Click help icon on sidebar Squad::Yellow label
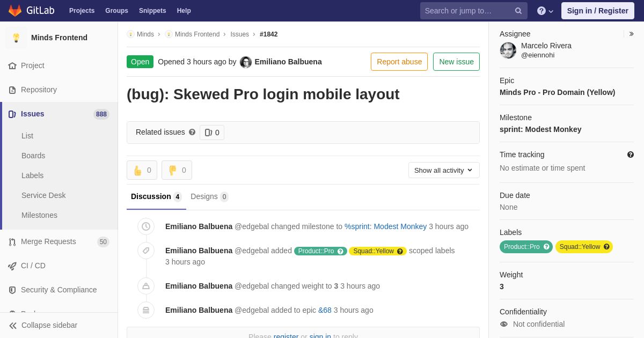The height and width of the screenshot is (338, 644). 606,247
